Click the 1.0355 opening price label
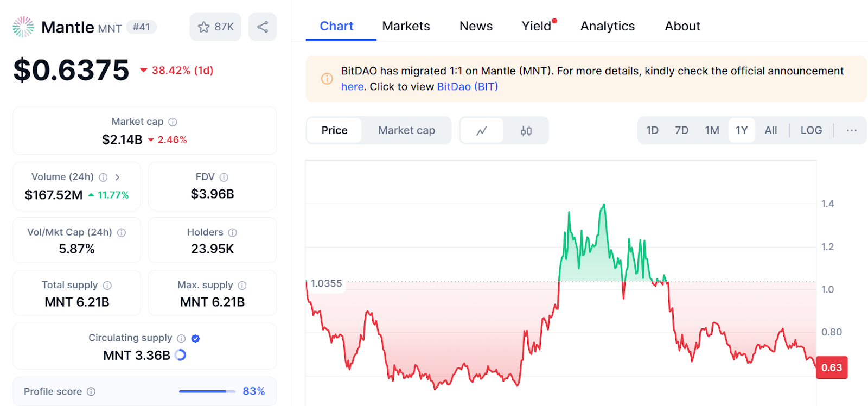 point(326,283)
